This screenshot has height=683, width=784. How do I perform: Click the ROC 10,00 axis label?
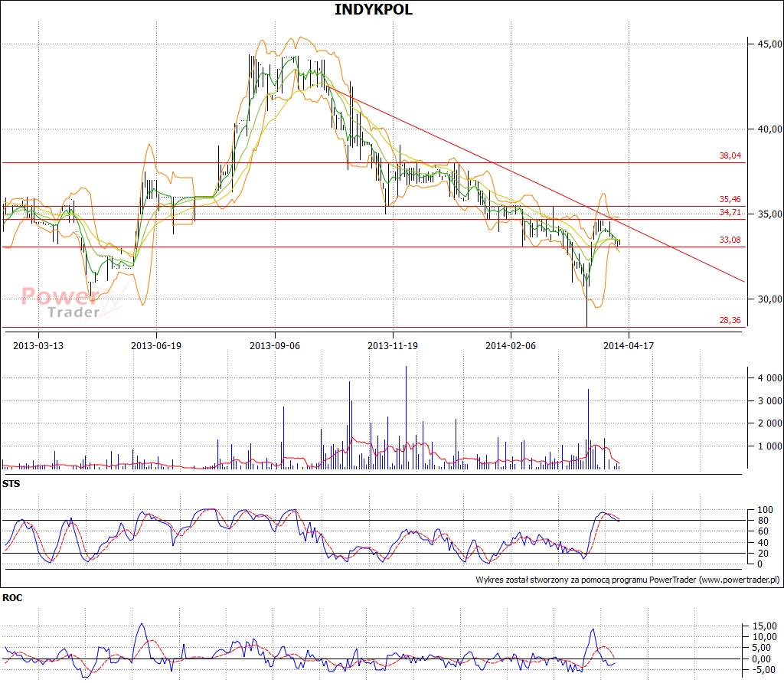[765, 637]
